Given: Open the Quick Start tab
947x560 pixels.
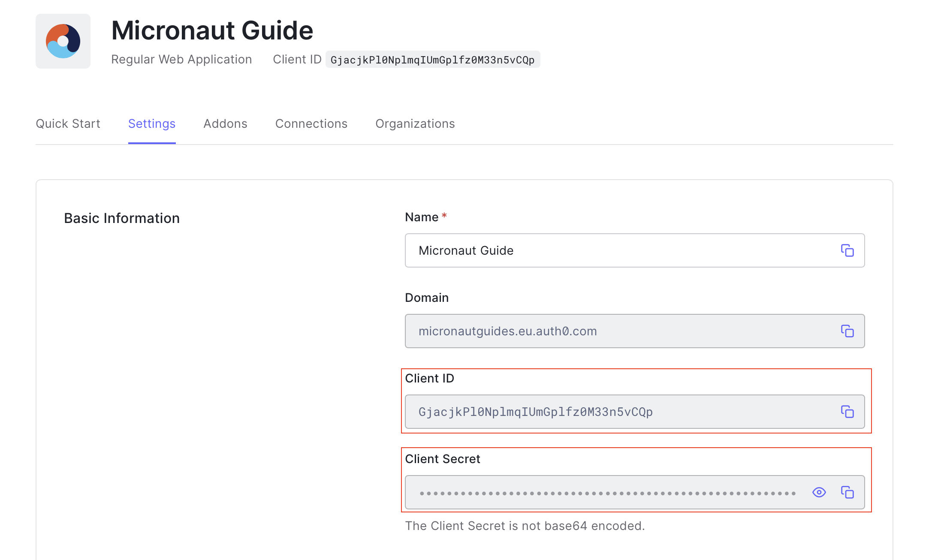Looking at the screenshot, I should [68, 123].
